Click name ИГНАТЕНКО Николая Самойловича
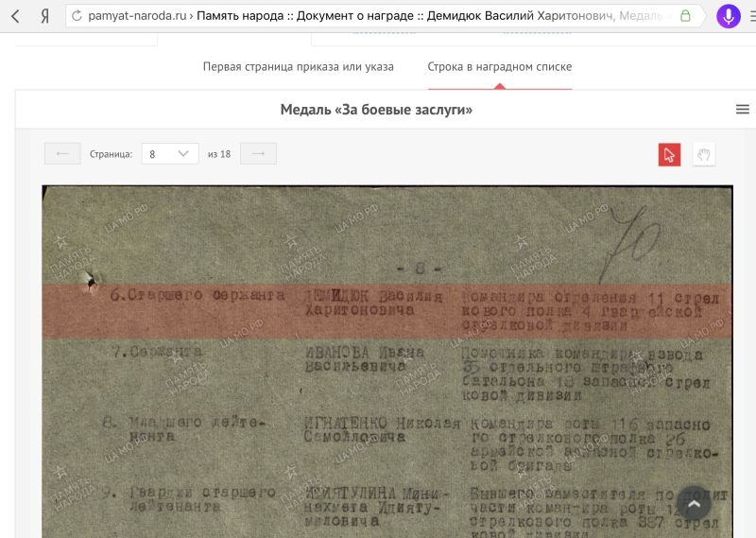Image resolution: width=756 pixels, height=538 pixels. pos(382,430)
